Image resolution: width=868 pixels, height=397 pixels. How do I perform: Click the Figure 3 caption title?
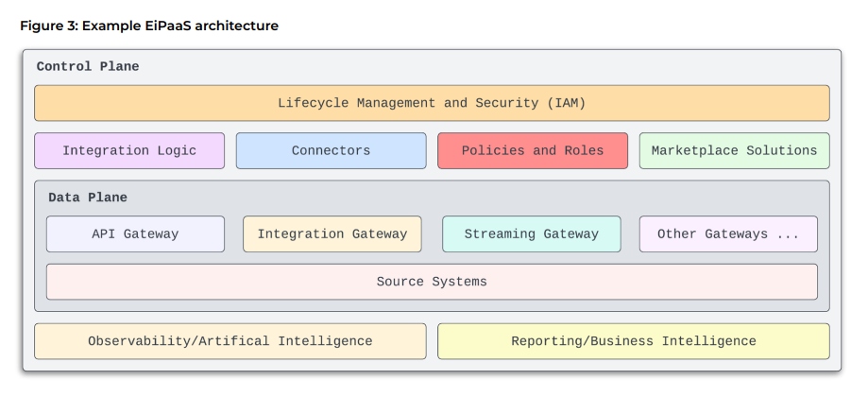[149, 26]
